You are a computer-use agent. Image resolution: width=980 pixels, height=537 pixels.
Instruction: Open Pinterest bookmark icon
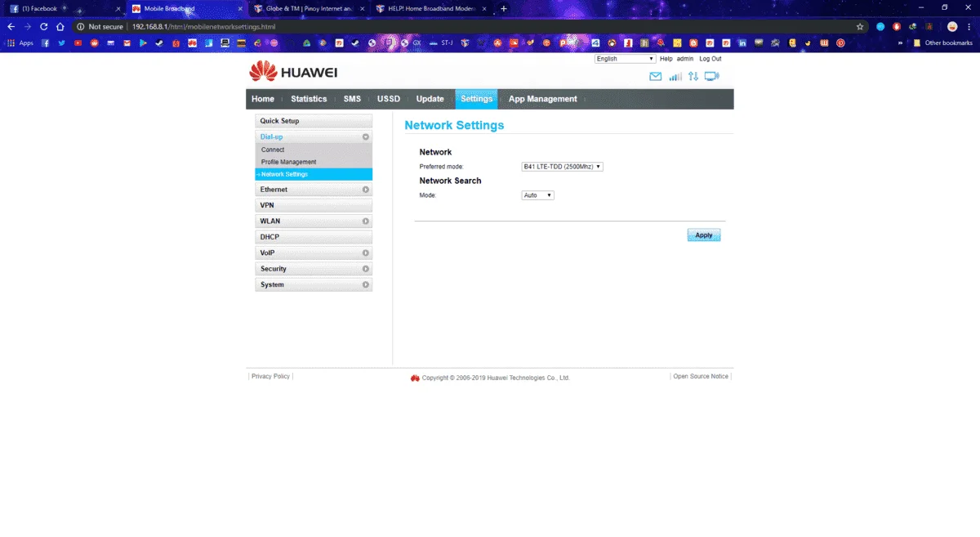click(x=840, y=43)
